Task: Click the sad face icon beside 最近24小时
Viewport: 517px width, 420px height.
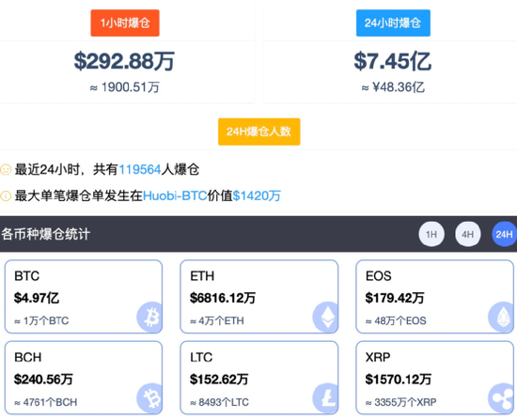Action: click(x=6, y=169)
